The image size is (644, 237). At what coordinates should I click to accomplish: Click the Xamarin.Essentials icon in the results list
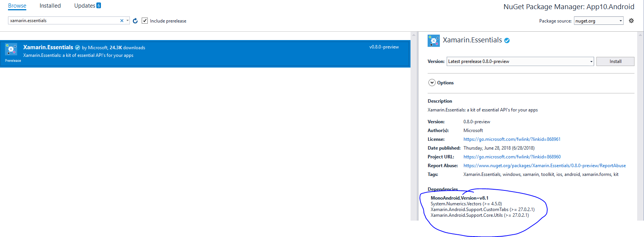pyautogui.click(x=11, y=49)
